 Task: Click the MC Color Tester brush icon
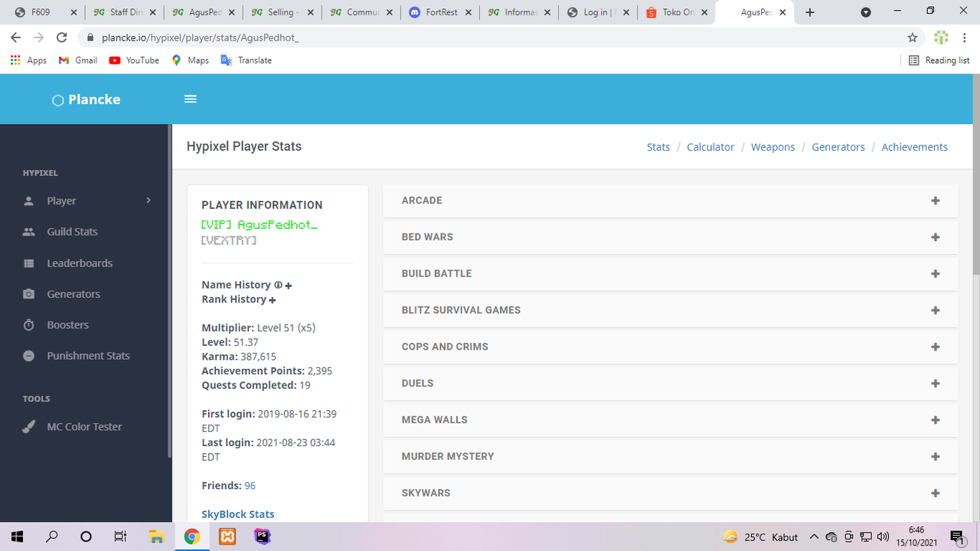click(29, 427)
